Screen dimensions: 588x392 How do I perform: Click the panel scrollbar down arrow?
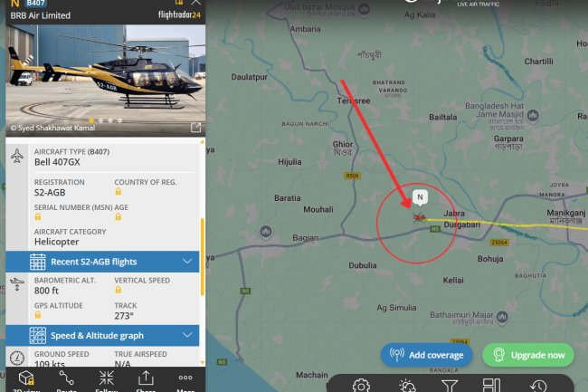[203, 362]
